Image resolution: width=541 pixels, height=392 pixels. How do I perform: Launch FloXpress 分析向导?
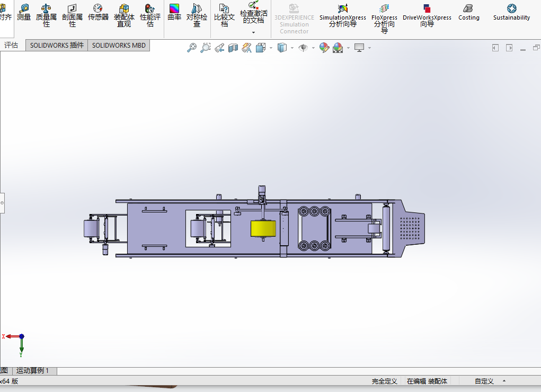point(384,19)
